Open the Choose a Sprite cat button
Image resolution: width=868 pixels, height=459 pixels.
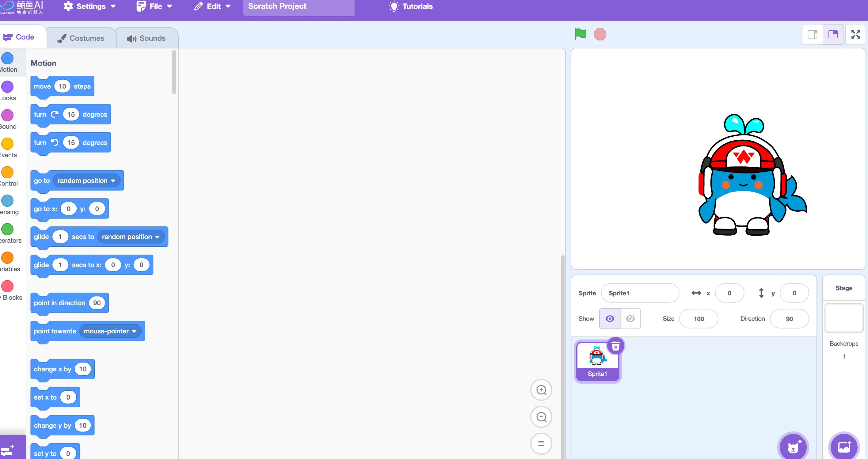click(793, 447)
